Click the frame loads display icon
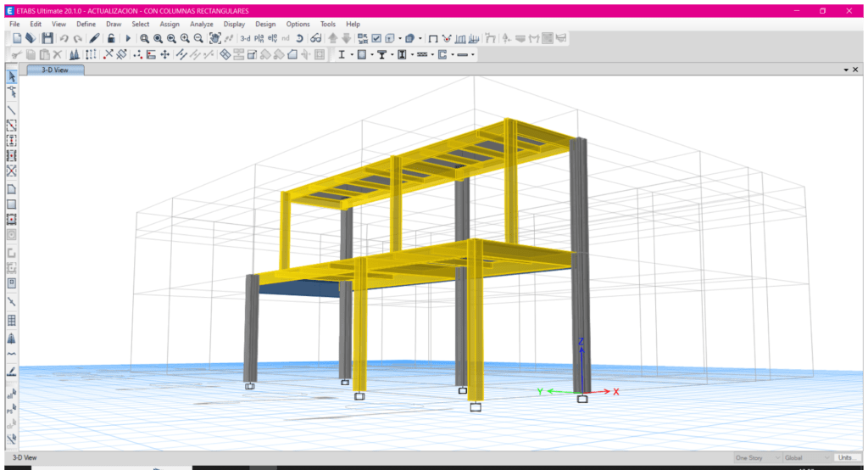The image size is (868, 470). tap(460, 38)
